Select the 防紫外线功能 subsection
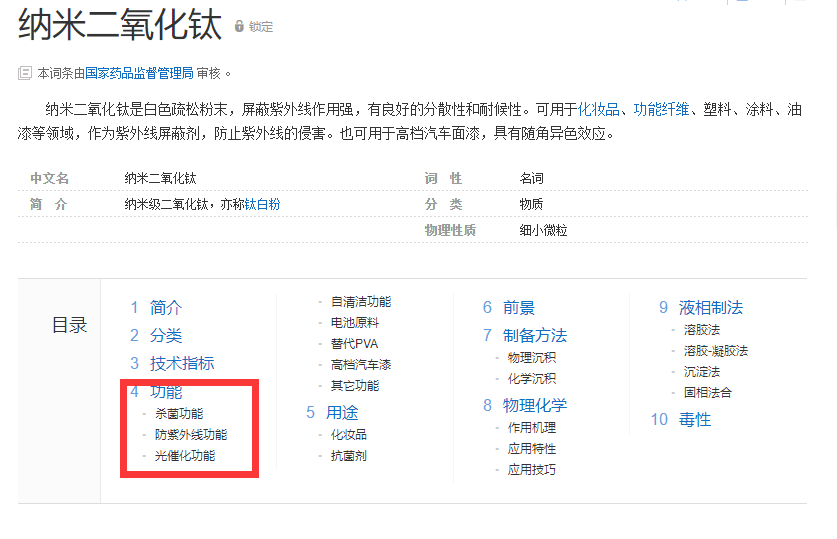Image resolution: width=837 pixels, height=539 pixels. point(190,435)
